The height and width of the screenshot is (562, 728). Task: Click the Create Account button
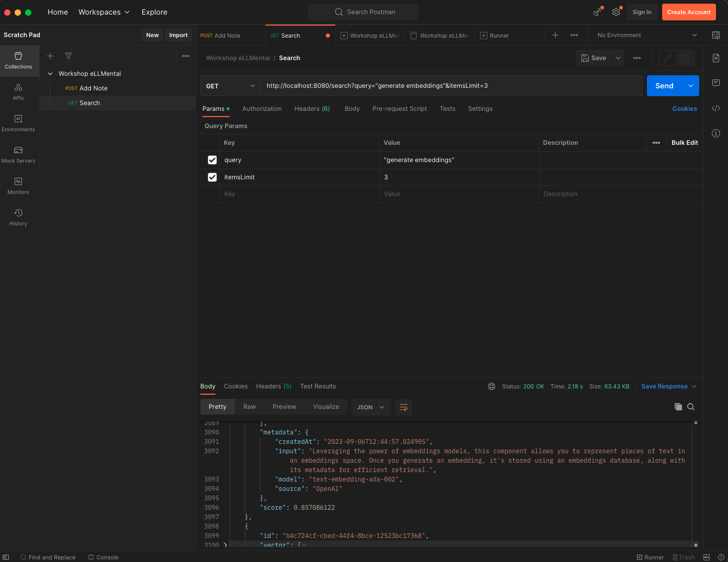[x=689, y=12]
